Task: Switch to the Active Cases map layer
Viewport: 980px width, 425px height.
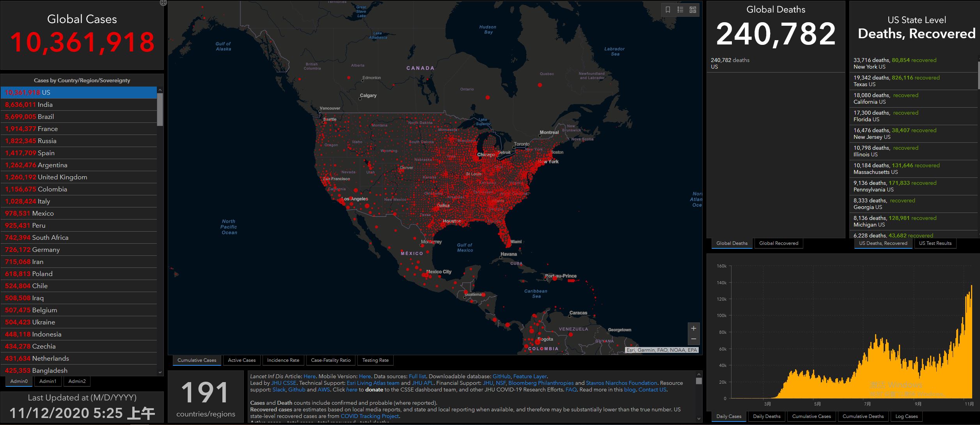Action: 241,360
